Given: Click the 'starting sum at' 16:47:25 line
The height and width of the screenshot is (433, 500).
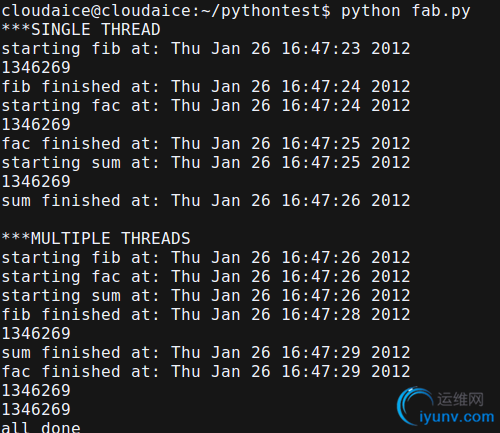Looking at the screenshot, I should pos(206,163).
